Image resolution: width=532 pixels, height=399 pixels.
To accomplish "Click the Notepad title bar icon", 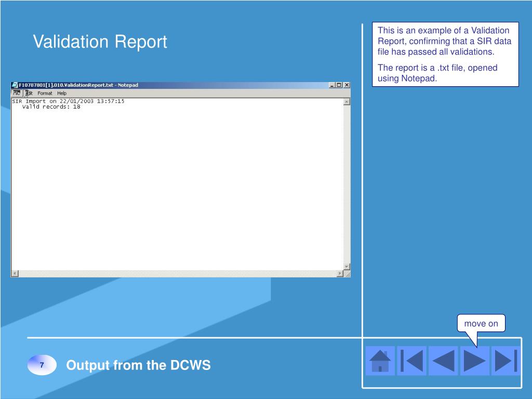I will tap(15, 85).
